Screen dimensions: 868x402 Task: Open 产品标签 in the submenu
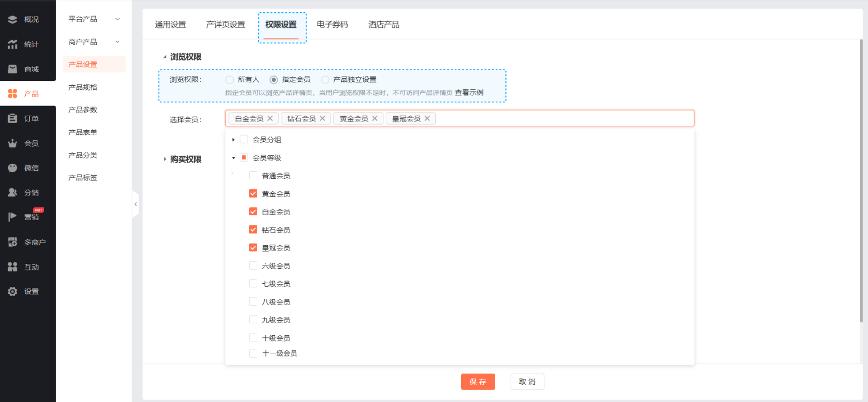pos(83,178)
